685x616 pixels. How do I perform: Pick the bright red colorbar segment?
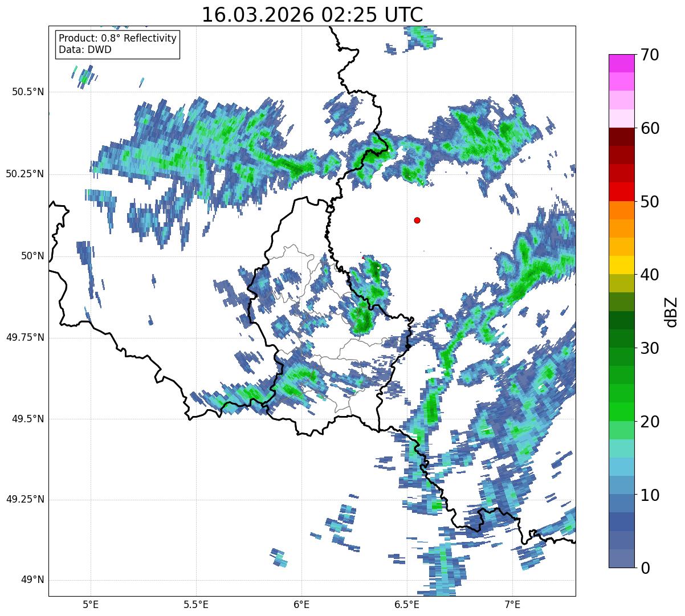coord(621,192)
